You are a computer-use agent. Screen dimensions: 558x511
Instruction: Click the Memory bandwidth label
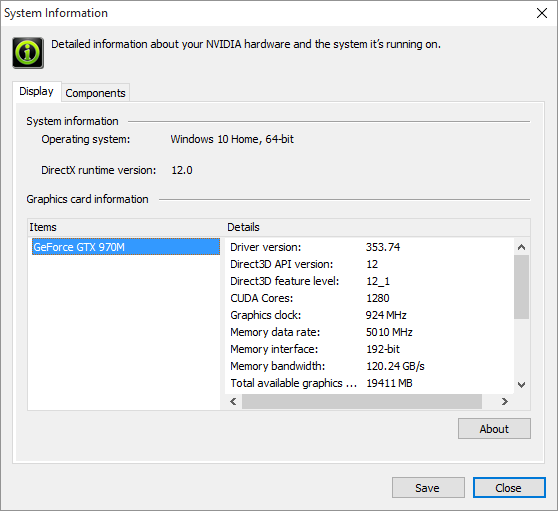[278, 366]
